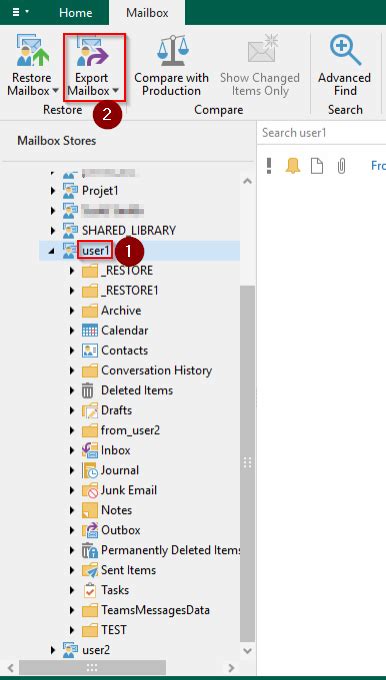Open Conversation History folder
This screenshot has width=386, height=680.
point(156,370)
